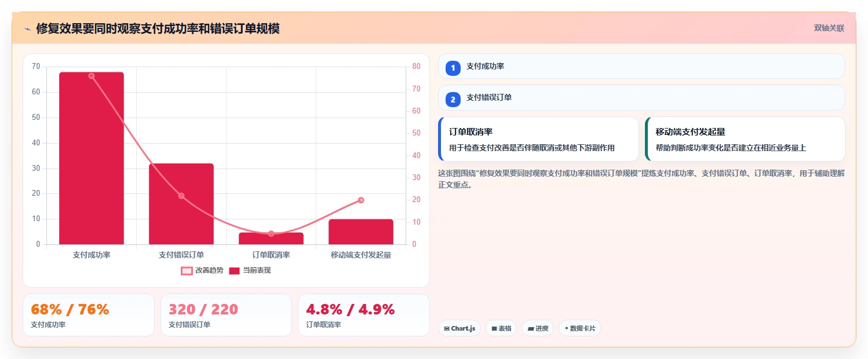Toggle the 改善趋势 legend swatch
This screenshot has height=359, width=868.
(x=187, y=270)
